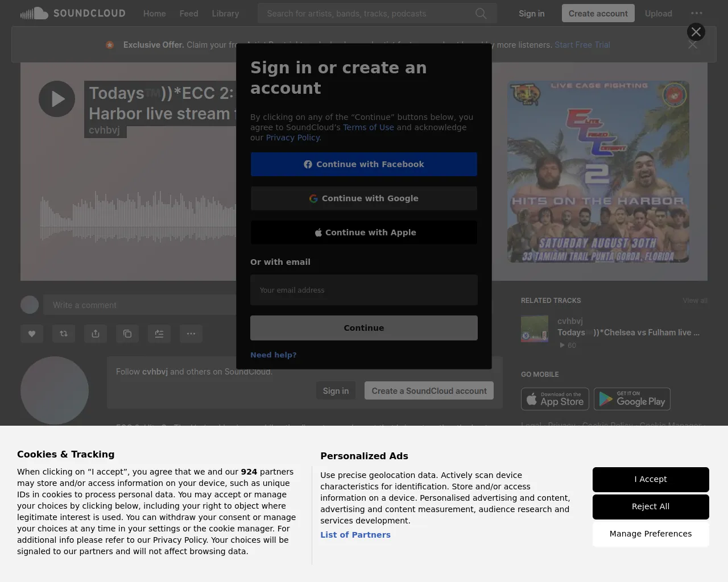Open Manage Preferences for cookies
Screen dimensions: 728x582
pyautogui.click(x=651, y=534)
